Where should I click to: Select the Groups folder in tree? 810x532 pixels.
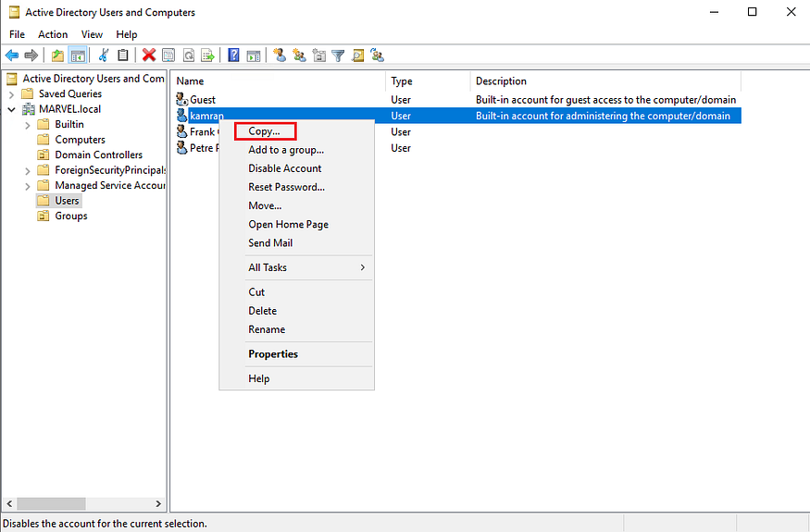[70, 216]
